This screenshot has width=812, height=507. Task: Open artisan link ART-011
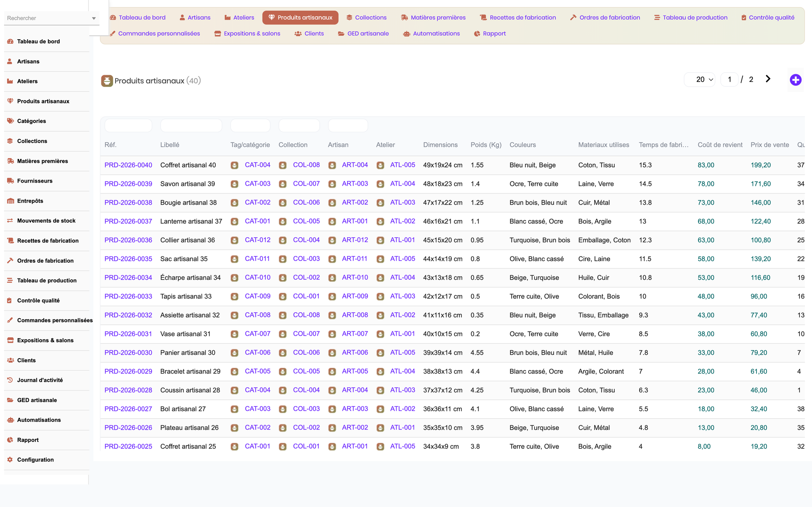pos(355,259)
